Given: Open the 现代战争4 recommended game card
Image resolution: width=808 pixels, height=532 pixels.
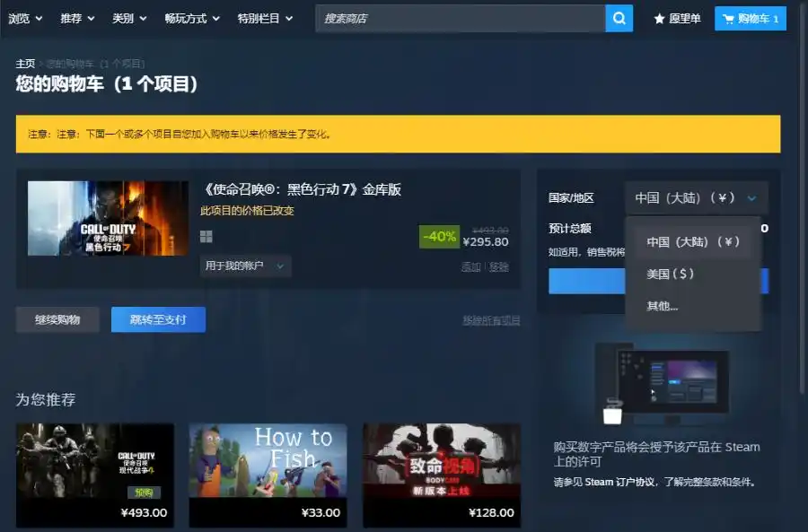Looking at the screenshot, I should [x=95, y=475].
